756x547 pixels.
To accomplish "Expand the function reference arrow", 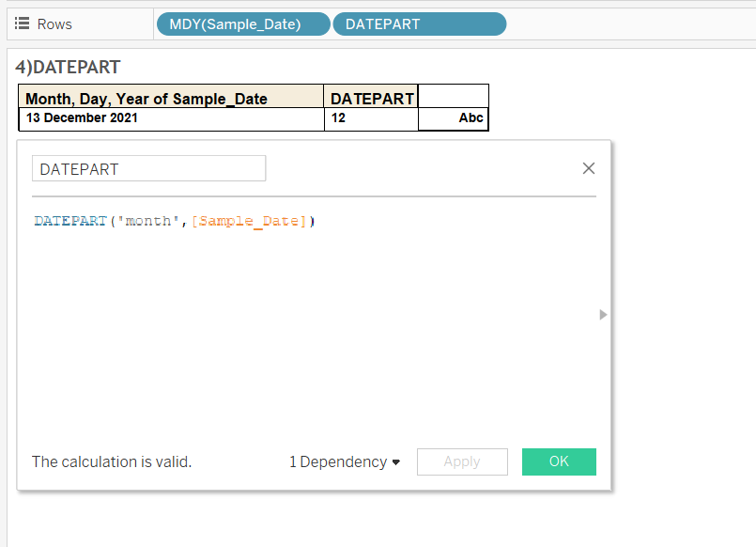I will (603, 315).
